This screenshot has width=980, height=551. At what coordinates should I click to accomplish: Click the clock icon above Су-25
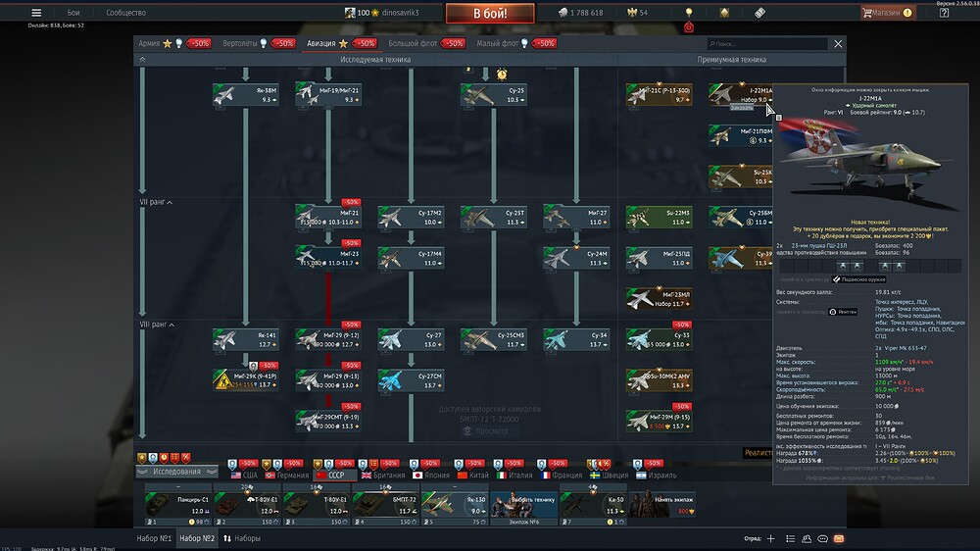502,75
